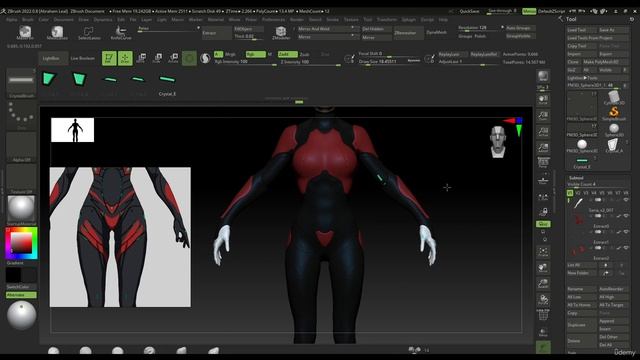Click the camera head view indicator
Viewport: 640px width, 360px height.
tap(498, 142)
